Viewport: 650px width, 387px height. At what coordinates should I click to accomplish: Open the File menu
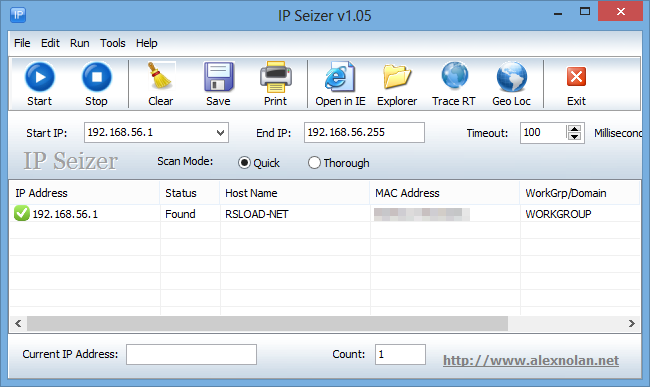pyautogui.click(x=22, y=43)
